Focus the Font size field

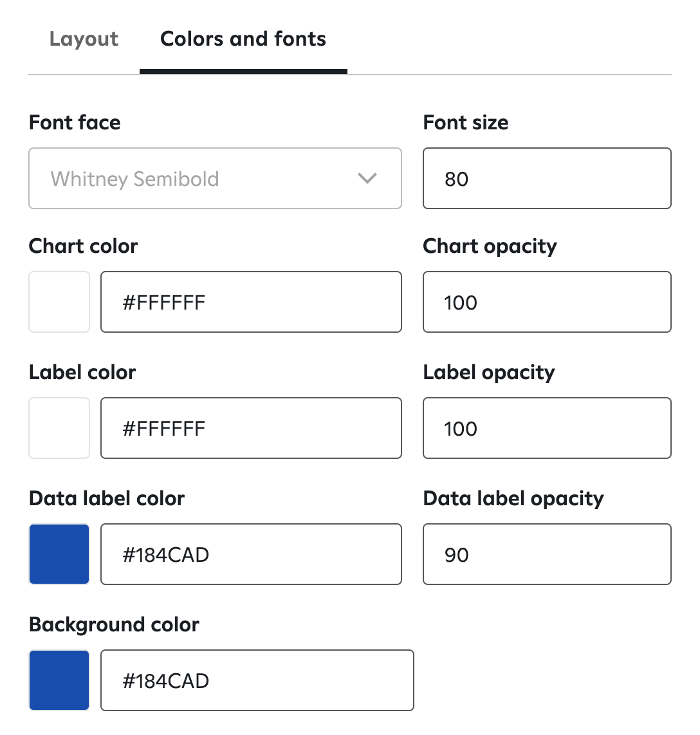(x=548, y=178)
